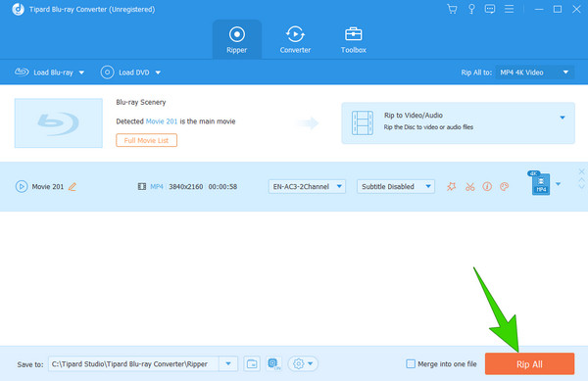Click the 4K MP4 output format icon
588x381 pixels.
(x=540, y=183)
